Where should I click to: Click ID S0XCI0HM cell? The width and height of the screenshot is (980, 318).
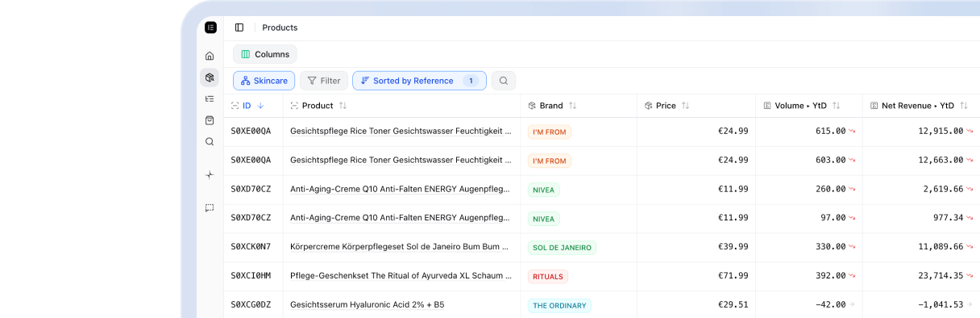pyautogui.click(x=251, y=276)
